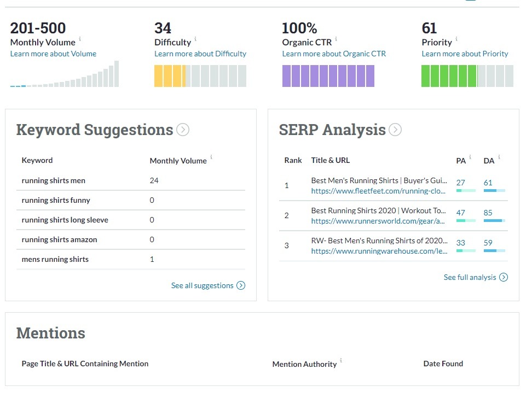Viewport: 532px width, 398px height.
Task: Click the Date Found column header
Action: point(443,364)
